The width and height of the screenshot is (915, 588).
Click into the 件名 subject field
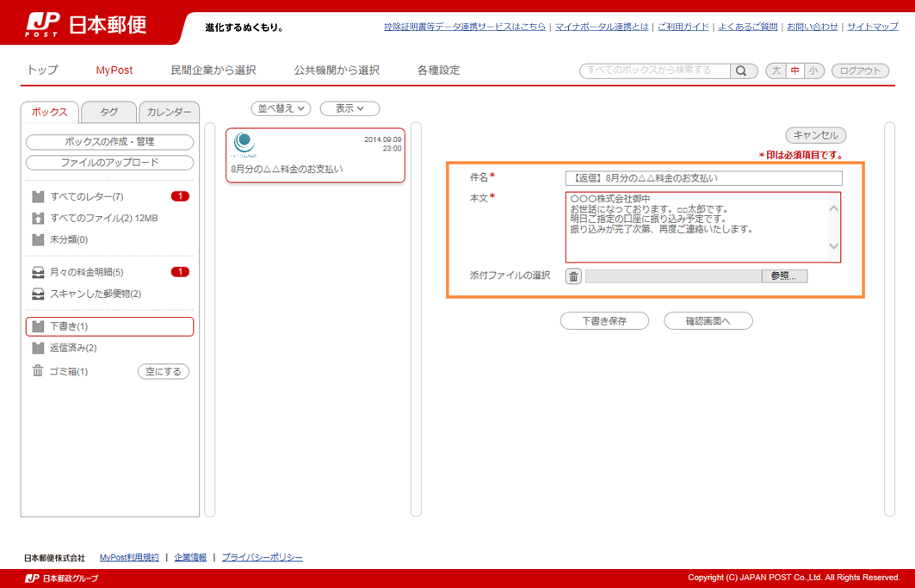click(x=704, y=178)
